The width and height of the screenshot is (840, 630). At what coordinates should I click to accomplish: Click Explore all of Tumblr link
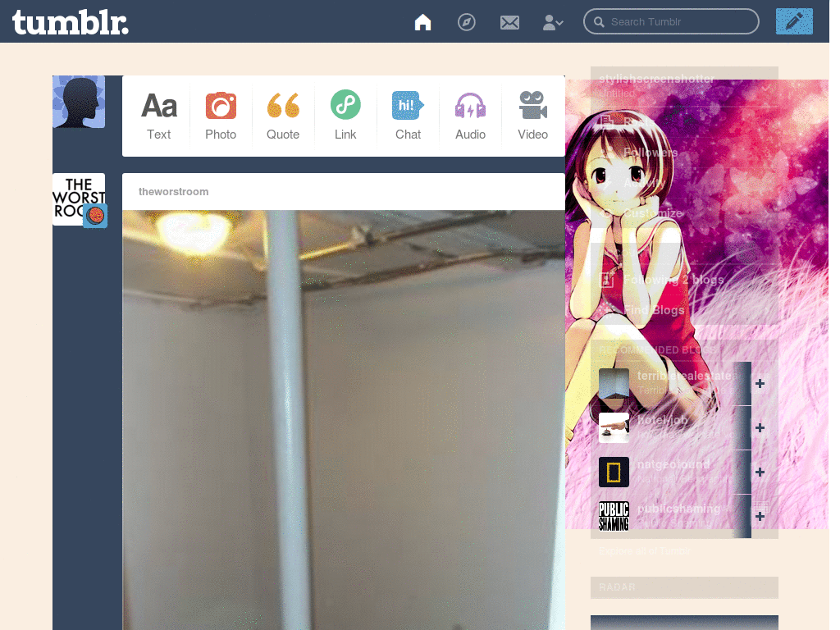coord(645,550)
